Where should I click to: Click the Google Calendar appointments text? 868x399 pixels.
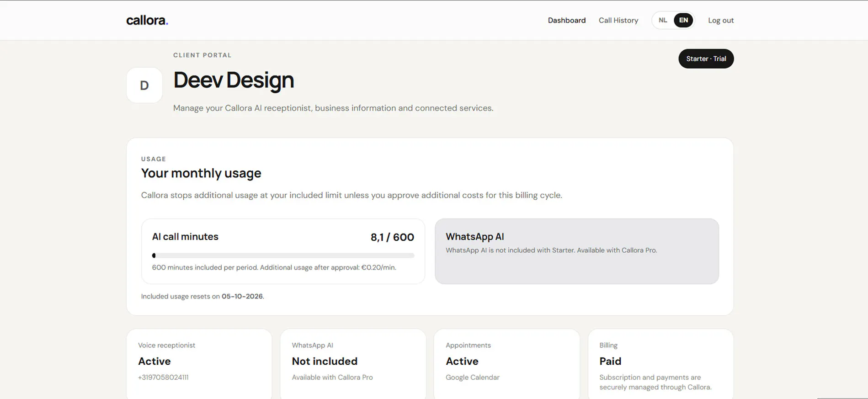473,378
